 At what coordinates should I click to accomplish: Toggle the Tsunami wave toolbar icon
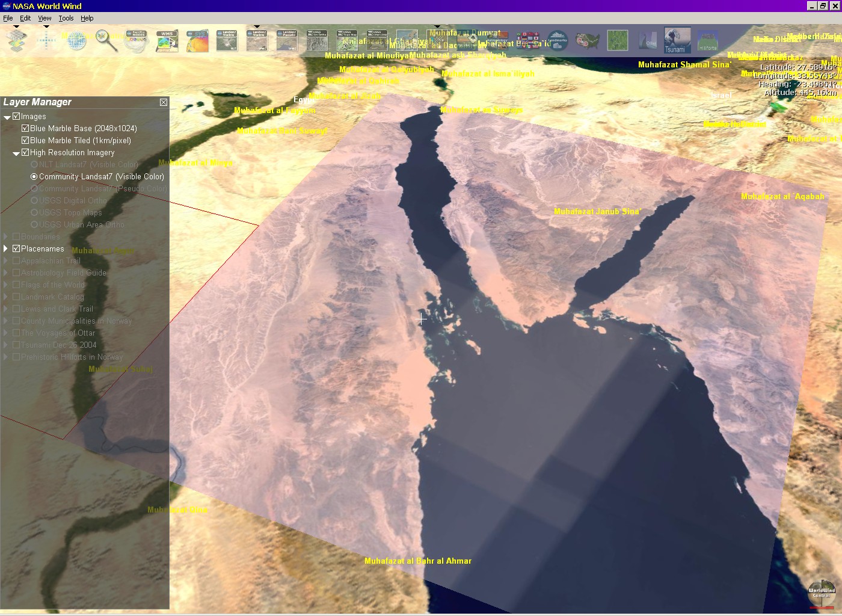[677, 40]
